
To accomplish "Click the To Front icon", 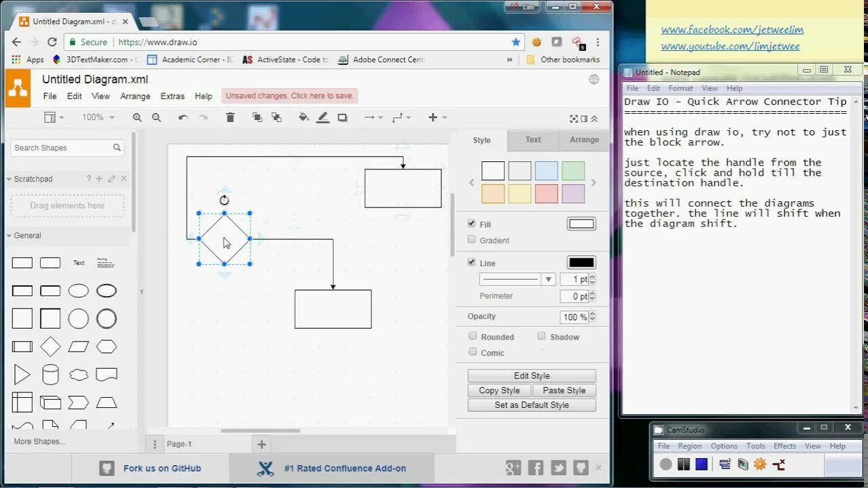I will click(257, 117).
